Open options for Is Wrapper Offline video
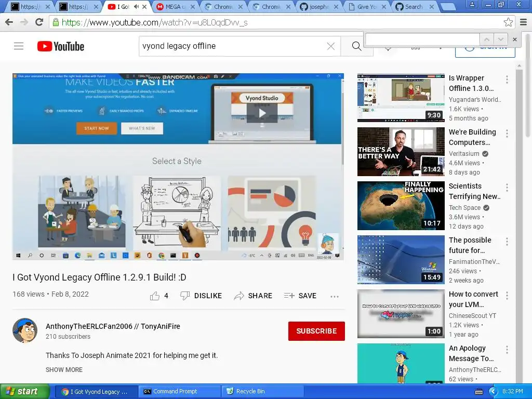532x399 pixels. click(x=507, y=79)
